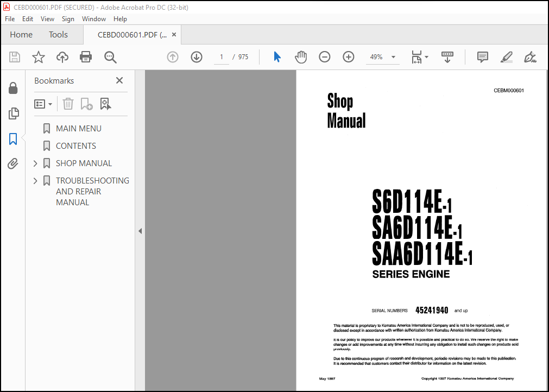Open the Window menu
549x392 pixels.
pos(94,19)
